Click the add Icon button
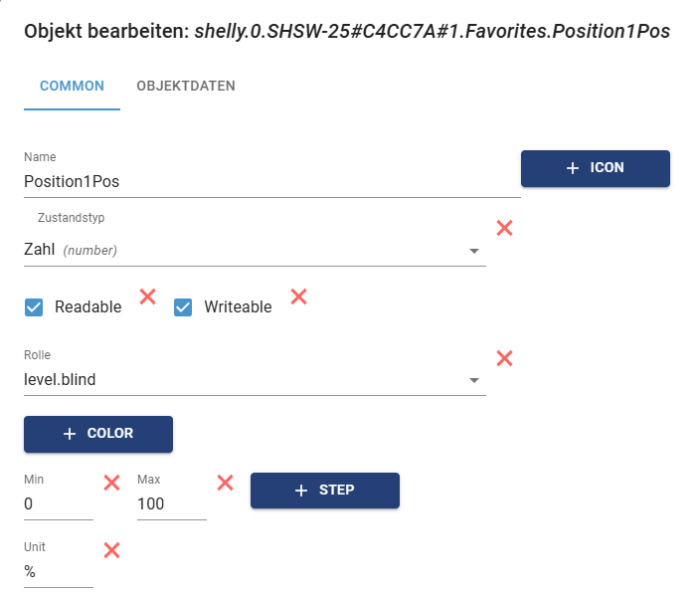 [x=595, y=168]
